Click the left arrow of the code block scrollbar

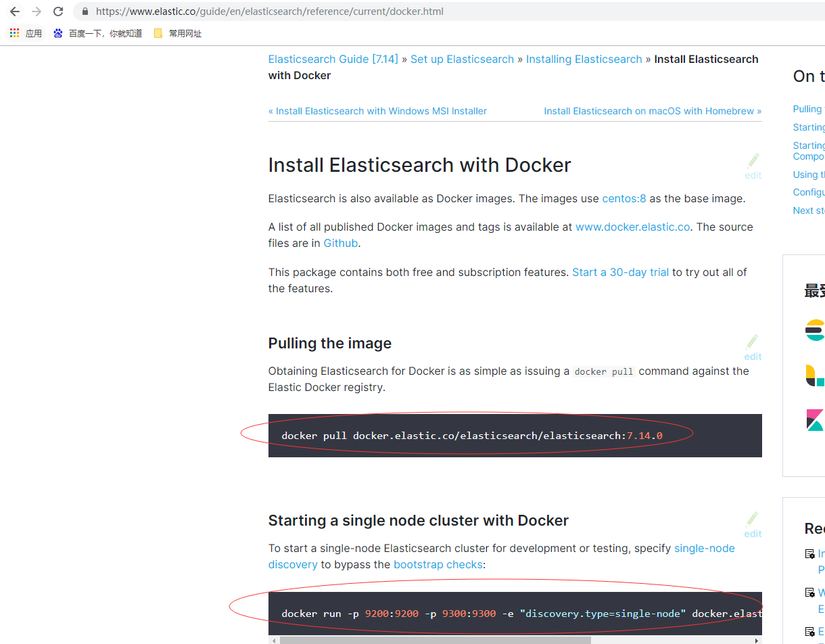coord(273,640)
